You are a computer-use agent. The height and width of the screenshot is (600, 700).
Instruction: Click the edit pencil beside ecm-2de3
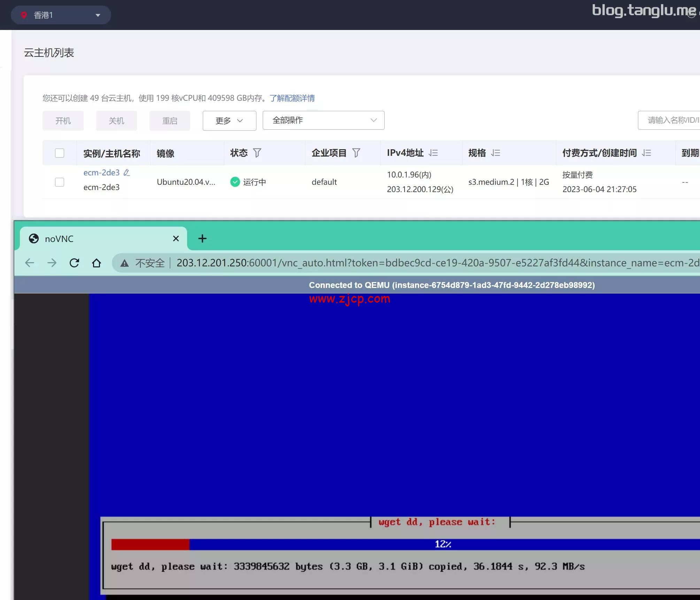127,172
